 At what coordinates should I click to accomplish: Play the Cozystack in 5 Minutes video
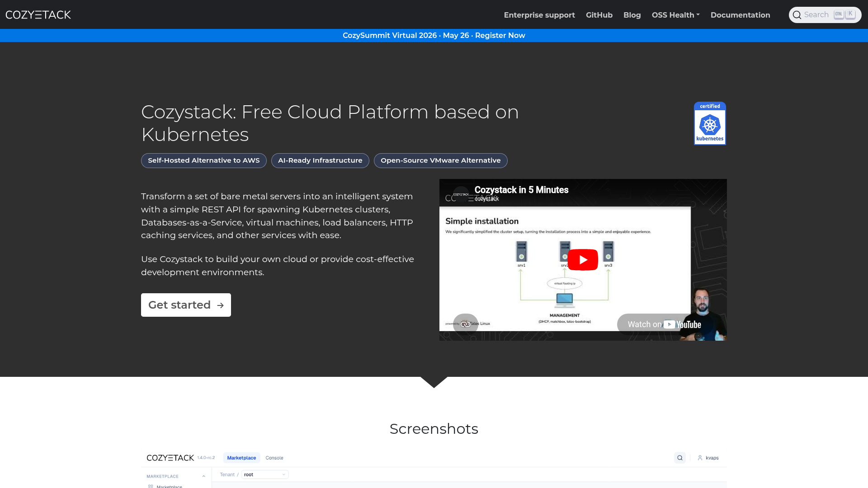583,260
